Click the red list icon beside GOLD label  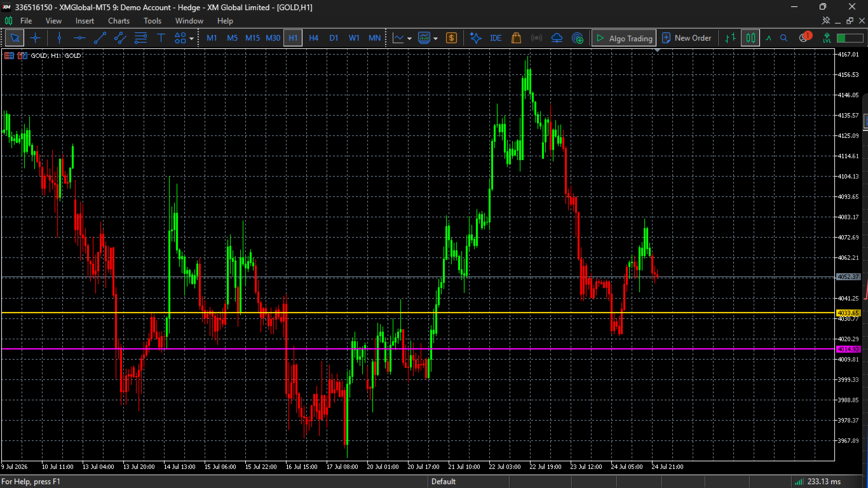[x=9, y=56]
